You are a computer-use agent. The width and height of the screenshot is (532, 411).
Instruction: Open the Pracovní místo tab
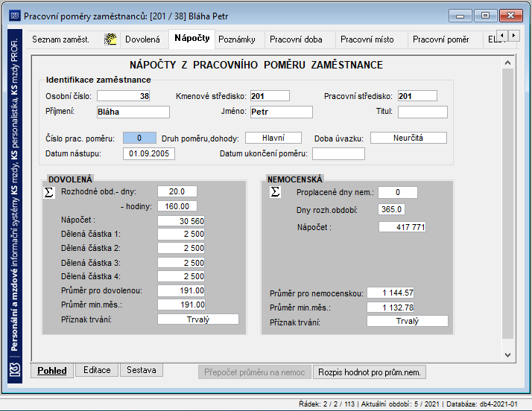367,39
